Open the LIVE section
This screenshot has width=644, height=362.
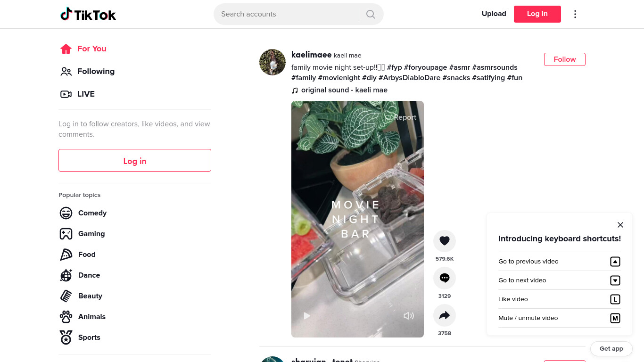click(78, 94)
